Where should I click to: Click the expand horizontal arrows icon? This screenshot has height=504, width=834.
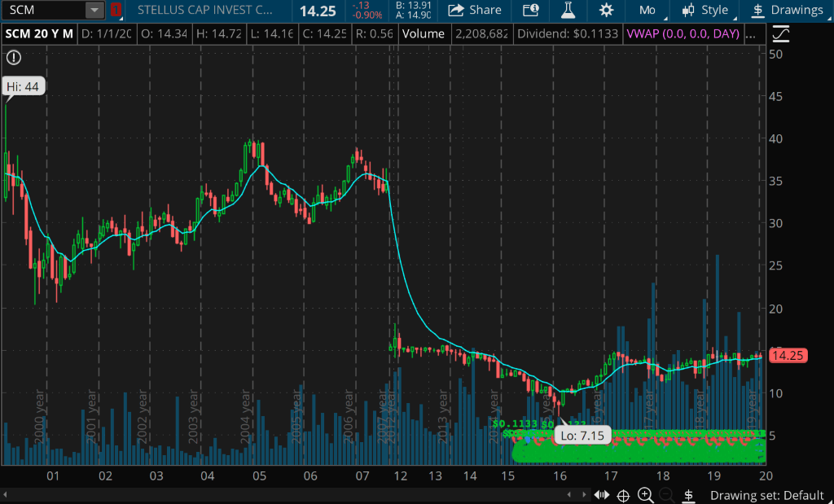(602, 495)
